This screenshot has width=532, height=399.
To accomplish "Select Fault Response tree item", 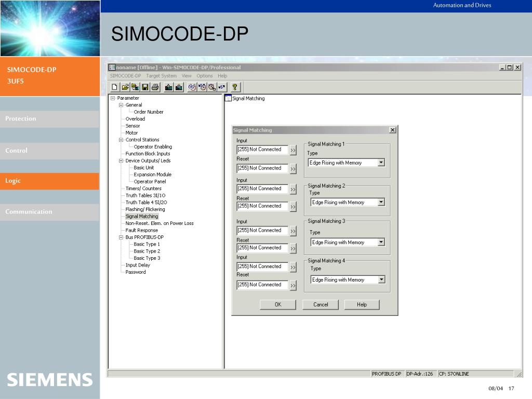I will [141, 230].
